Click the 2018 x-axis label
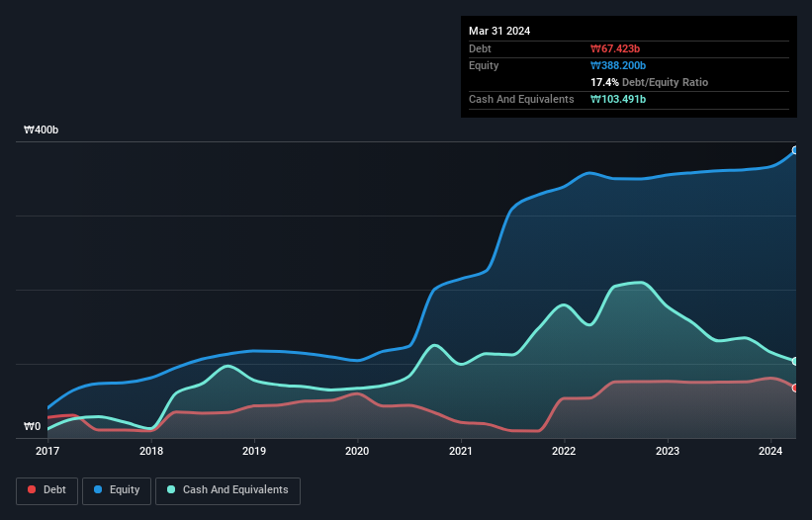The width and height of the screenshot is (812, 520). pos(151,451)
